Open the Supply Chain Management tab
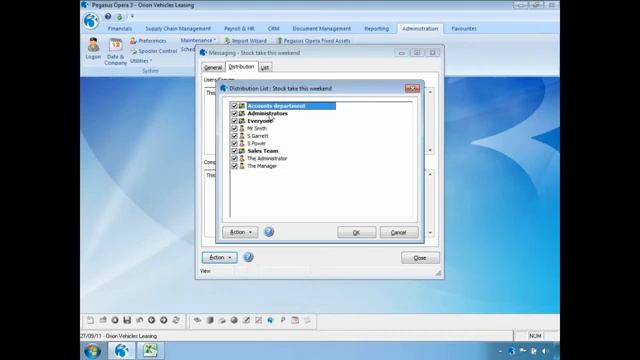 click(178, 29)
